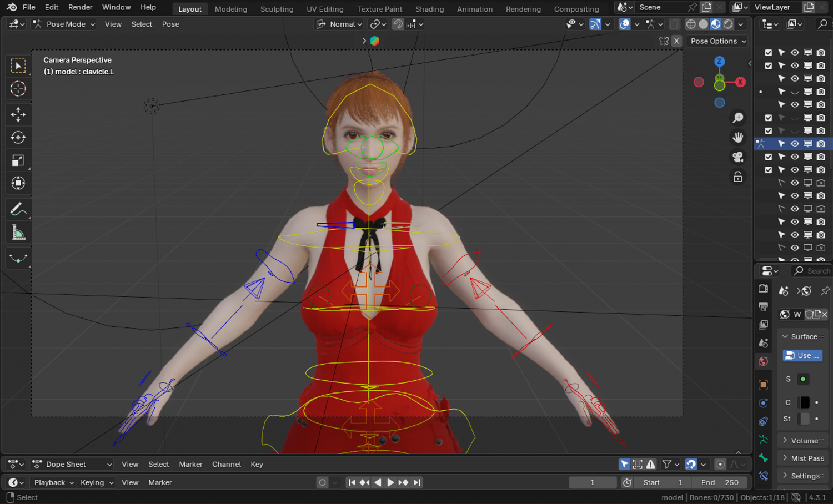833x504 pixels.
Task: Select the Measure ruler tool
Action: (x=18, y=233)
